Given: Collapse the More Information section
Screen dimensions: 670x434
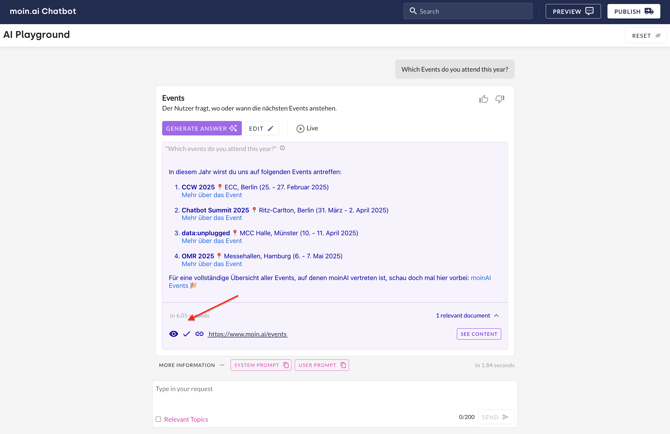Looking at the screenshot, I should 222,365.
